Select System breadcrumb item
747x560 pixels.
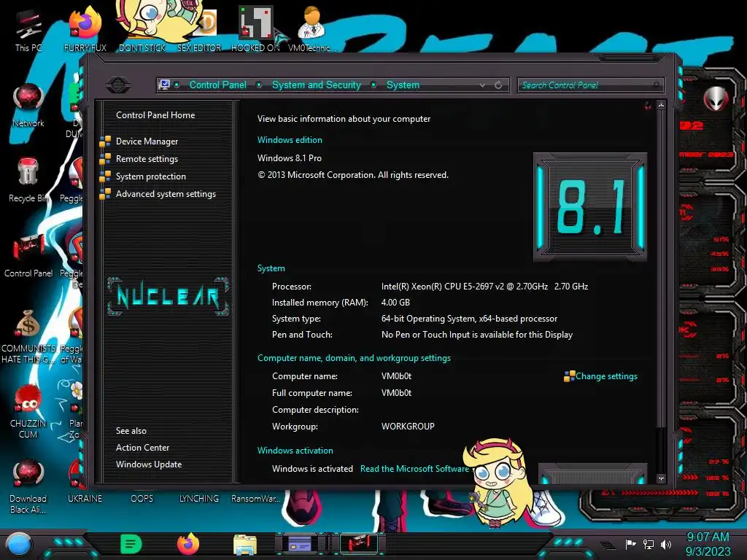pos(403,85)
